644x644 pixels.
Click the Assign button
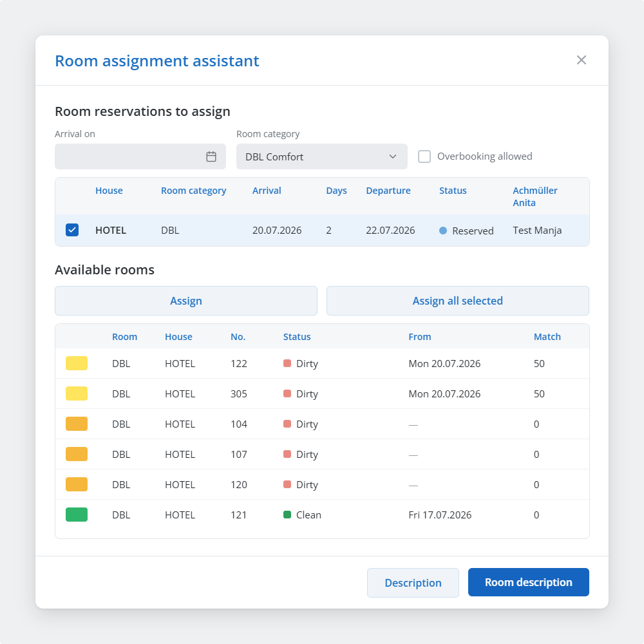pos(186,301)
